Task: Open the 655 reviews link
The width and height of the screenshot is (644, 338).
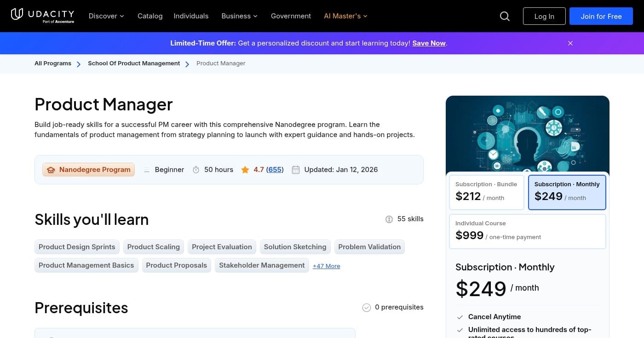Action: click(x=275, y=170)
